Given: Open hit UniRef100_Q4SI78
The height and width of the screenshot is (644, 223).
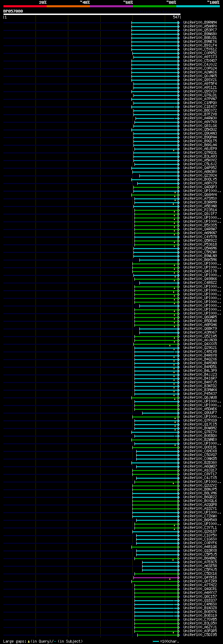Looking at the screenshot, I should point(200,271).
